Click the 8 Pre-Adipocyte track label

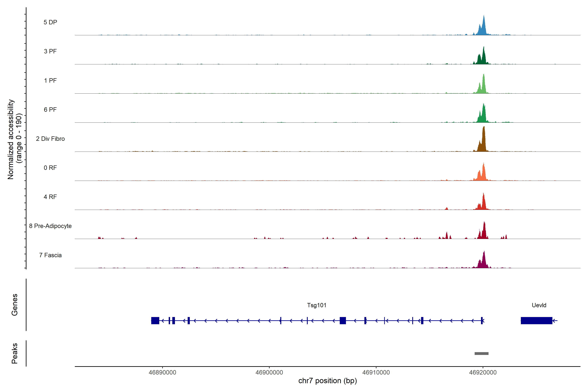(x=50, y=226)
